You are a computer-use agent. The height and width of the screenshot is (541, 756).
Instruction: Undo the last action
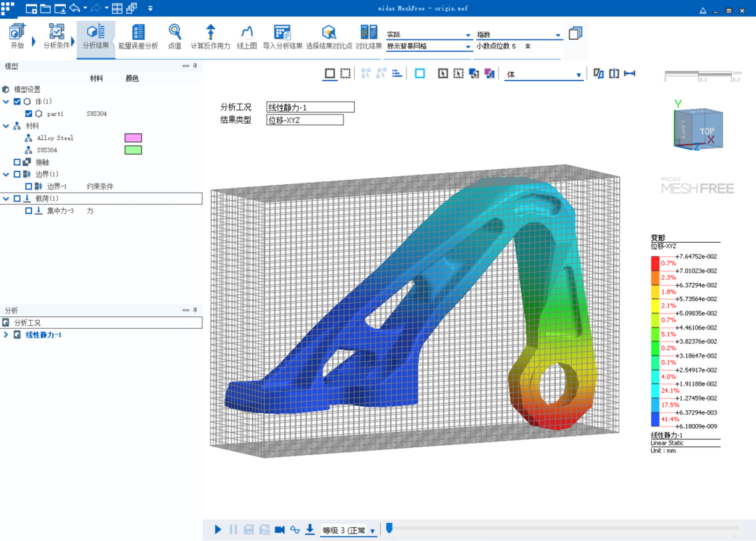pyautogui.click(x=75, y=8)
